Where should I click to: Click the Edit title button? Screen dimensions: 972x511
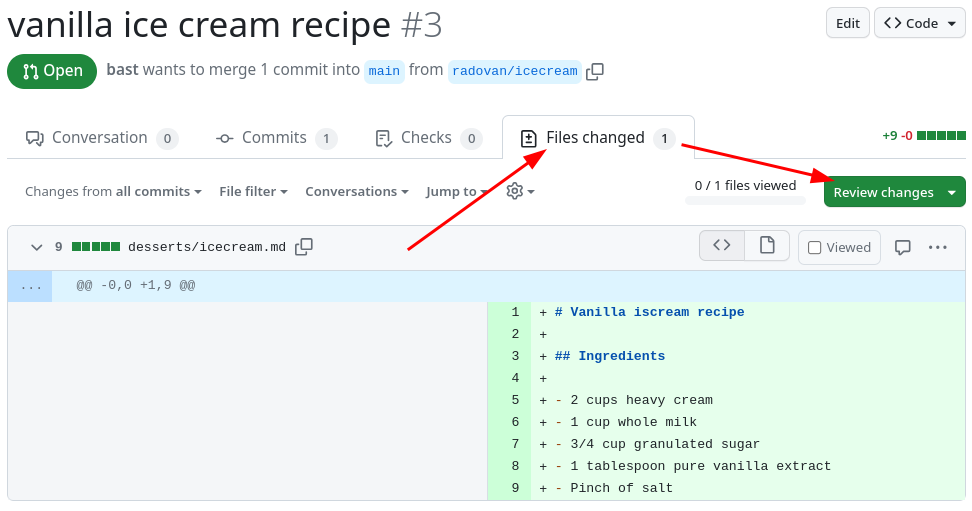tap(847, 23)
